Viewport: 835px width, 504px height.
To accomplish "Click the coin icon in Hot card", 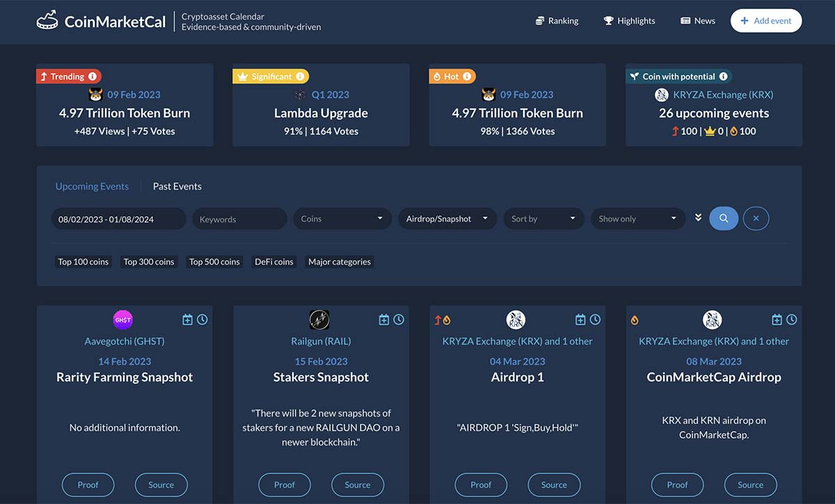I will (488, 95).
